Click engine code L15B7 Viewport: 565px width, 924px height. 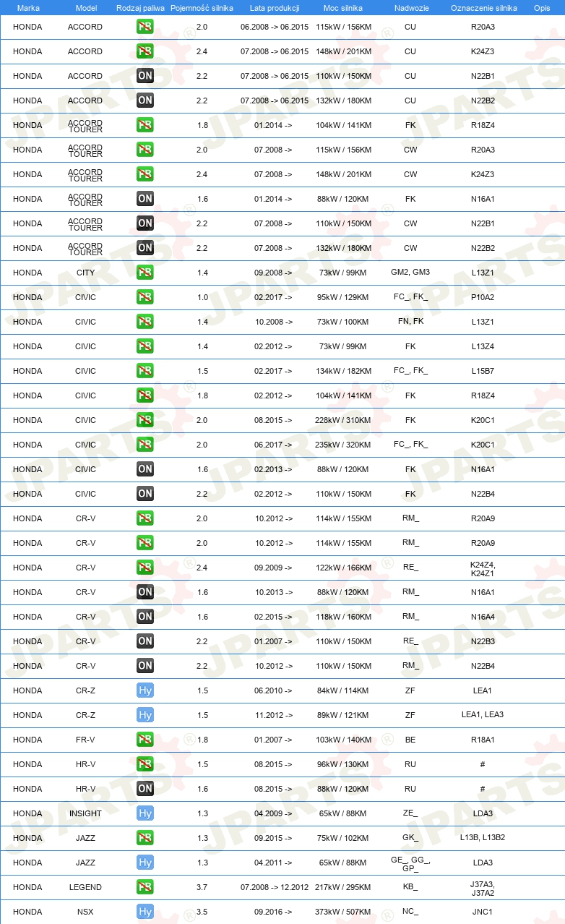(x=483, y=371)
